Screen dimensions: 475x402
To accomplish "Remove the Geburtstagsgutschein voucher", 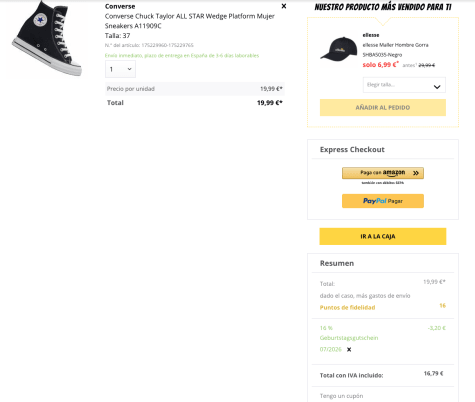I will 349,349.
